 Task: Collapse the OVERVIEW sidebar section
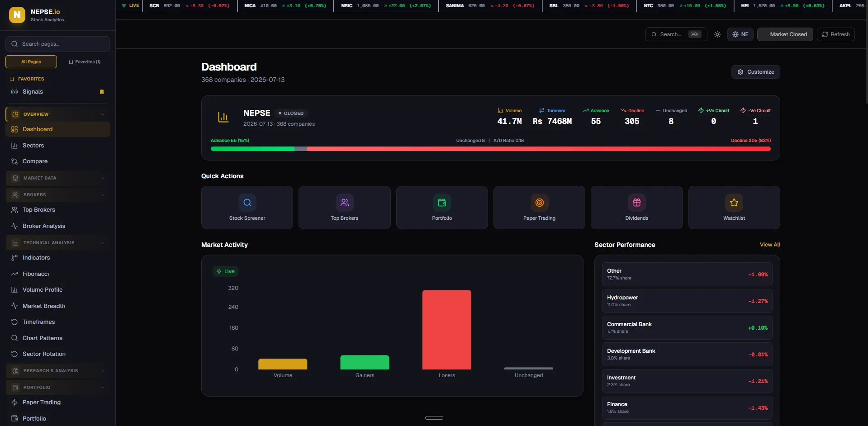[x=57, y=114]
